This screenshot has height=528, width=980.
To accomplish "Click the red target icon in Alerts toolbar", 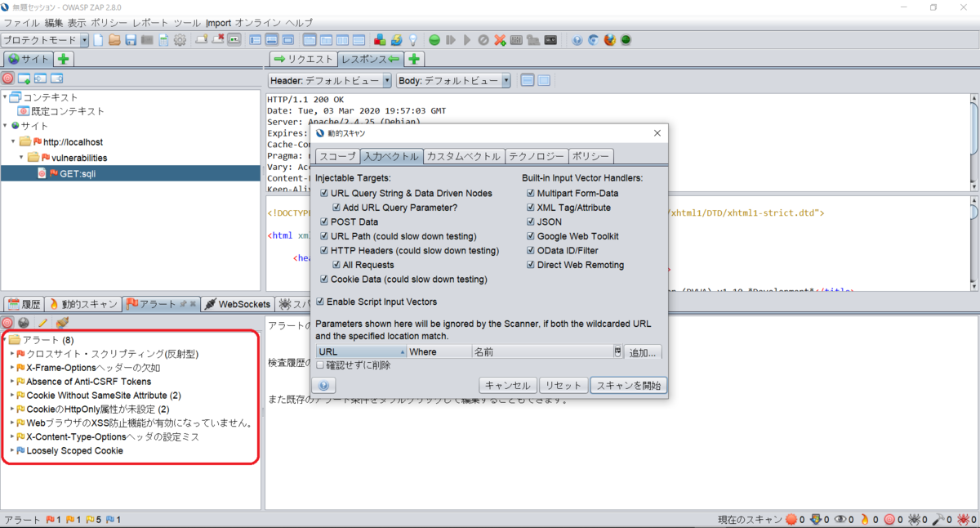I will point(8,322).
